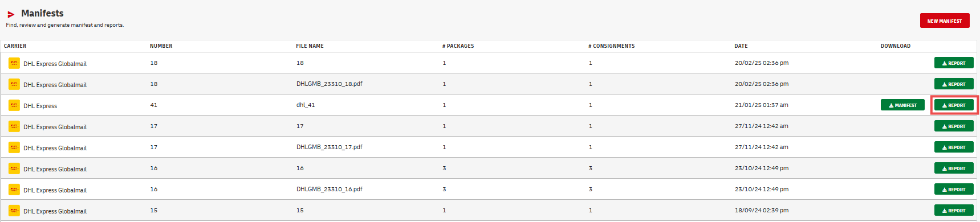This screenshot has height=222, width=980.
Task: Select the dhl_41 file name cell
Action: [x=306, y=105]
